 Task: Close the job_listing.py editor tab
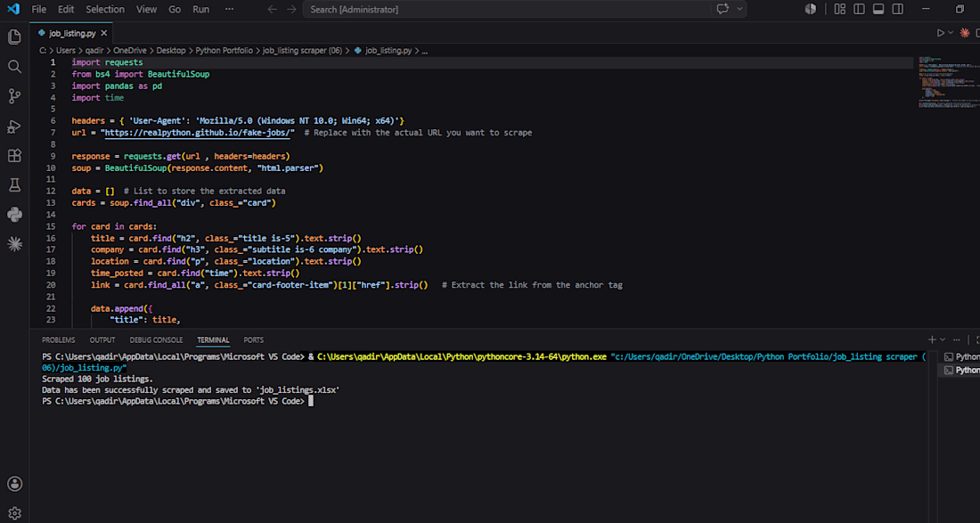[x=103, y=33]
